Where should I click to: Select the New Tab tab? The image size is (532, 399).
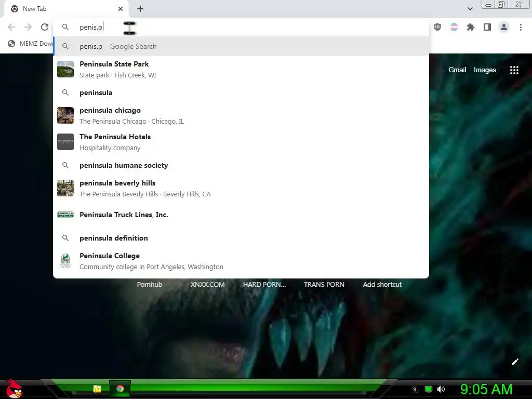point(66,9)
